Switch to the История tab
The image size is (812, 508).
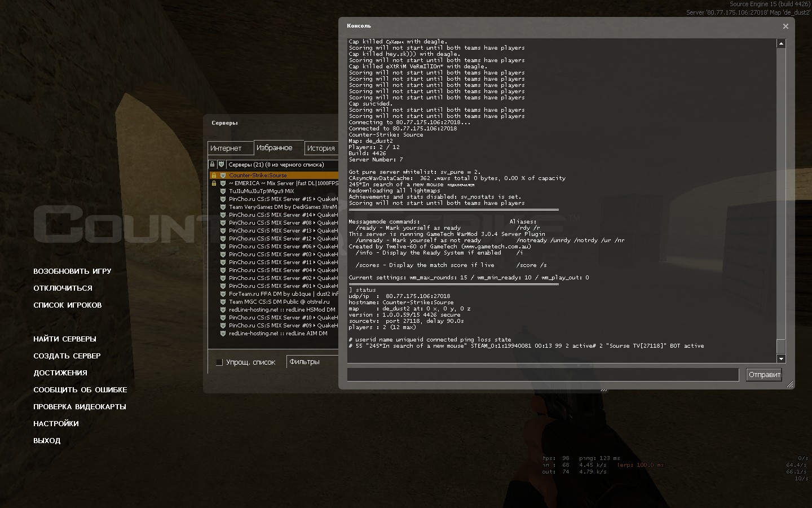(x=321, y=148)
